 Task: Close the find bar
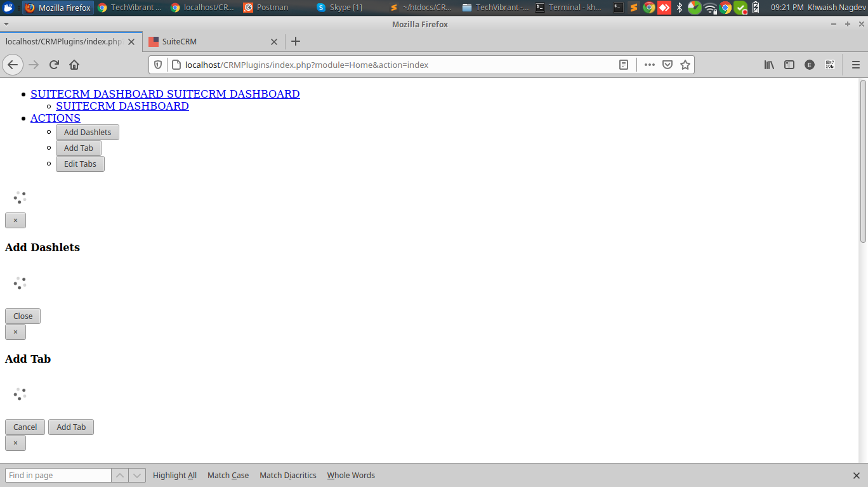tap(856, 476)
